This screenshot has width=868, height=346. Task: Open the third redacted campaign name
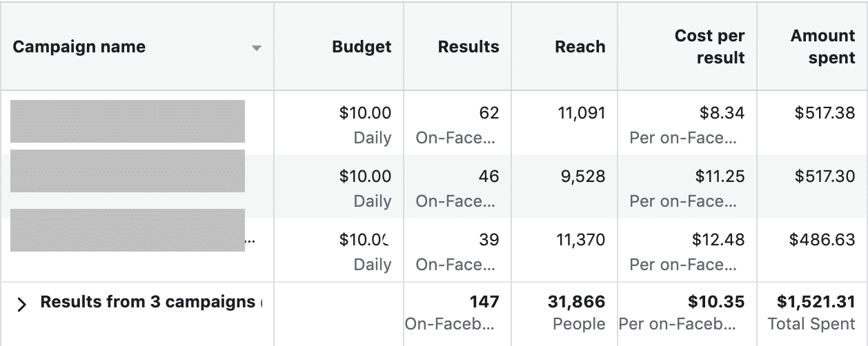tap(128, 230)
